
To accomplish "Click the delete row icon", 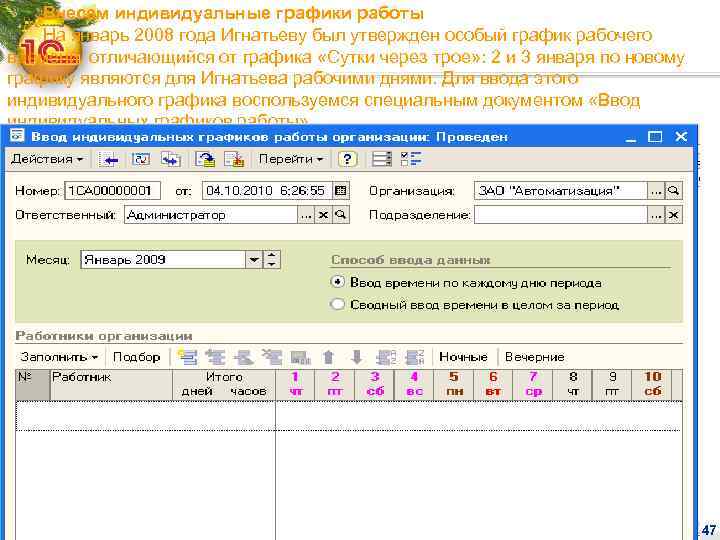I will coord(272,357).
